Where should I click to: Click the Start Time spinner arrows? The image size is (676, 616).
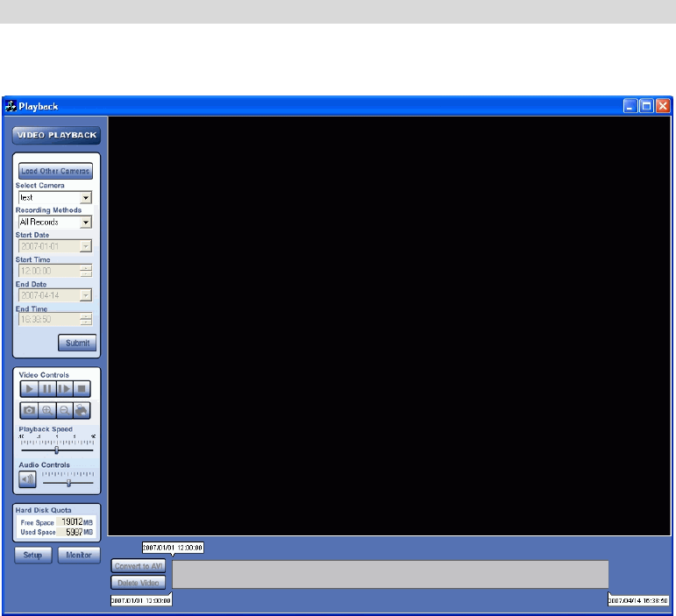[86, 271]
